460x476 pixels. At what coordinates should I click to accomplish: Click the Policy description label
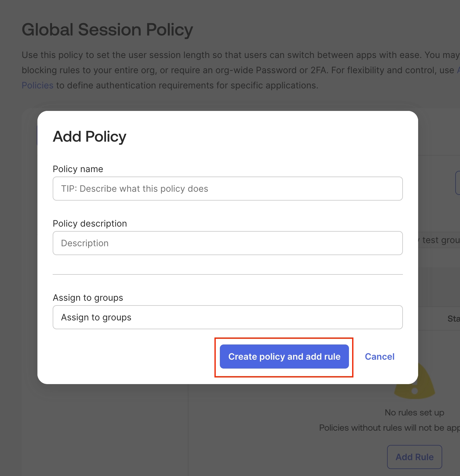click(x=90, y=223)
